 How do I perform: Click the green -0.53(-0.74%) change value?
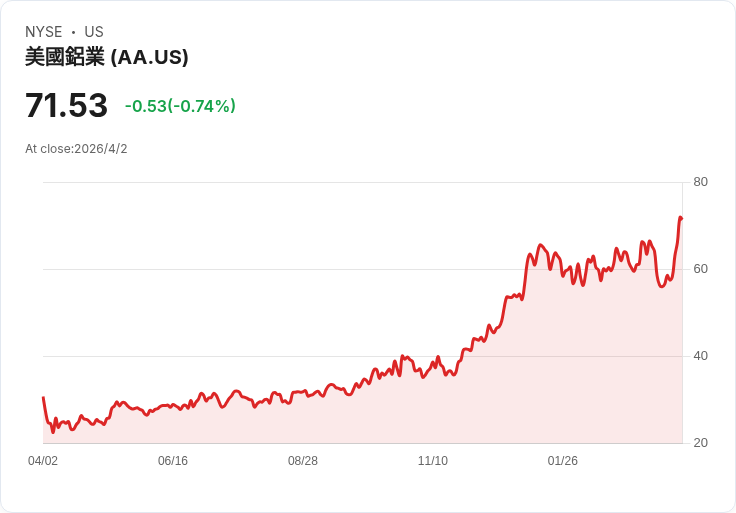180,106
